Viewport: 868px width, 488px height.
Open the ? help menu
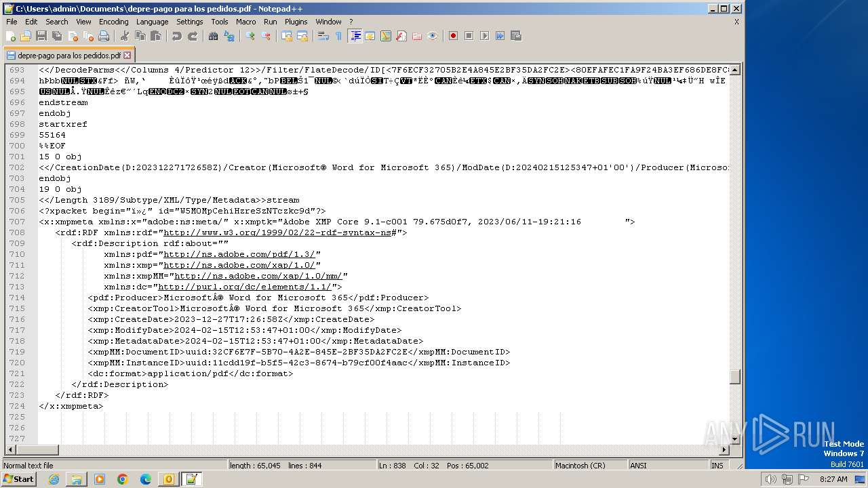[351, 22]
